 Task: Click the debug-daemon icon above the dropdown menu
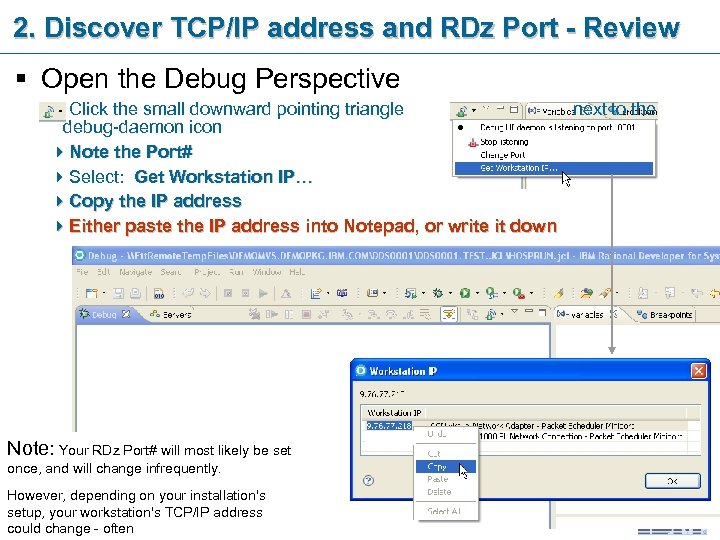[461, 111]
